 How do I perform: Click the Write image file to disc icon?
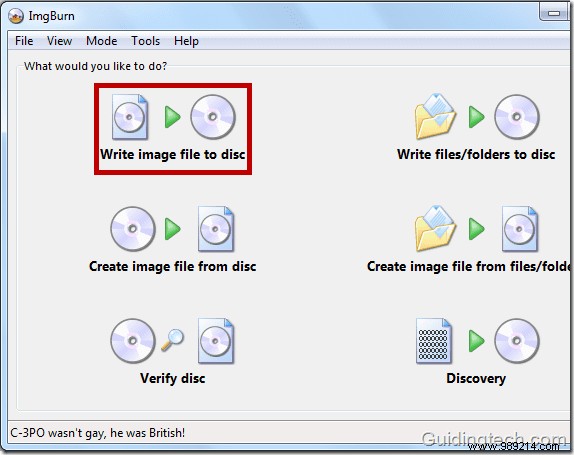173,117
